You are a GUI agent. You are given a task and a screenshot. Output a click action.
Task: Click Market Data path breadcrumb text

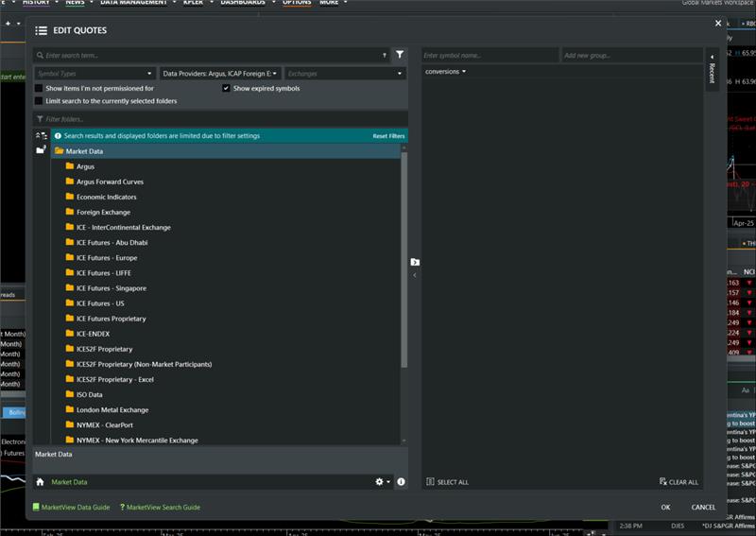tap(69, 482)
